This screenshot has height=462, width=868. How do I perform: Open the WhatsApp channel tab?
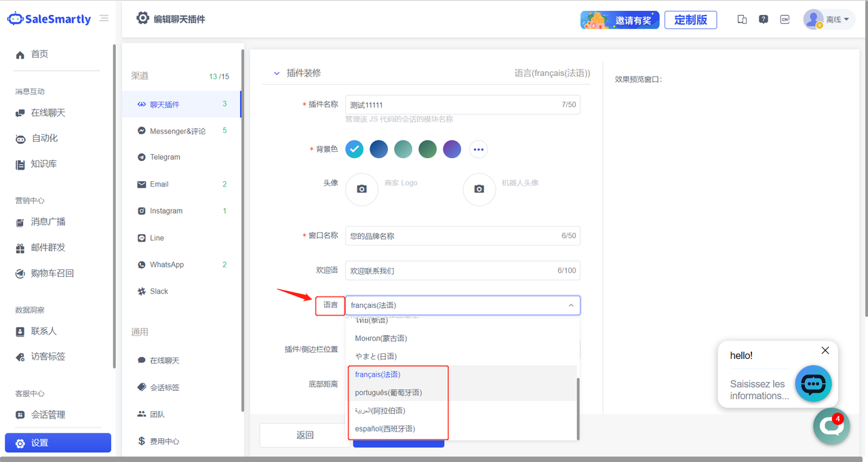click(167, 265)
